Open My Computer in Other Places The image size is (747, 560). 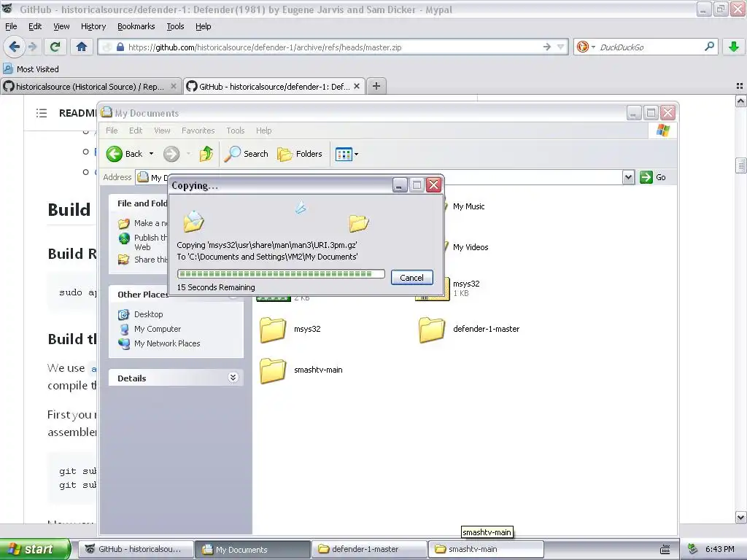click(x=158, y=329)
